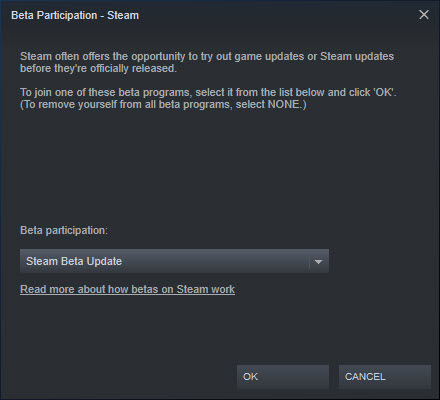Click the words 'Read more' in the link

[47, 289]
